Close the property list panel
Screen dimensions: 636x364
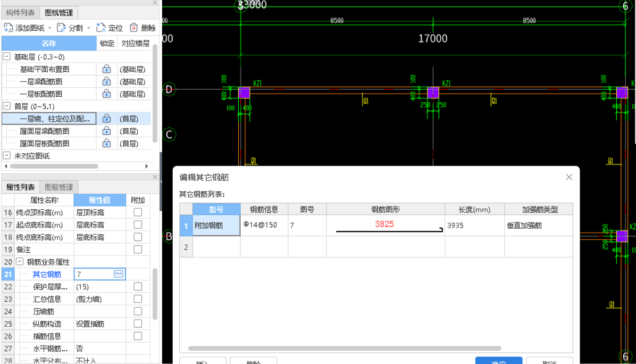[x=155, y=177]
